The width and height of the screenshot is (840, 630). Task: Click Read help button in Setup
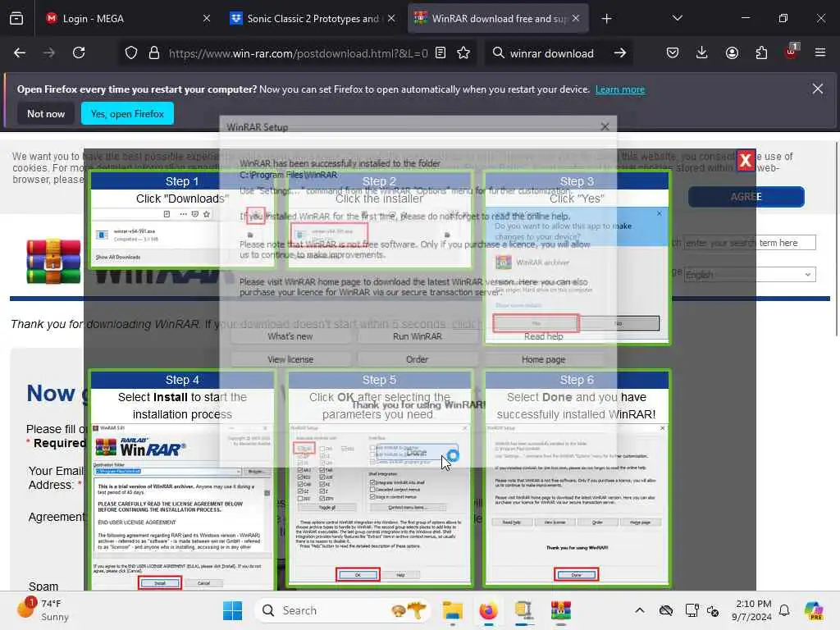543,336
